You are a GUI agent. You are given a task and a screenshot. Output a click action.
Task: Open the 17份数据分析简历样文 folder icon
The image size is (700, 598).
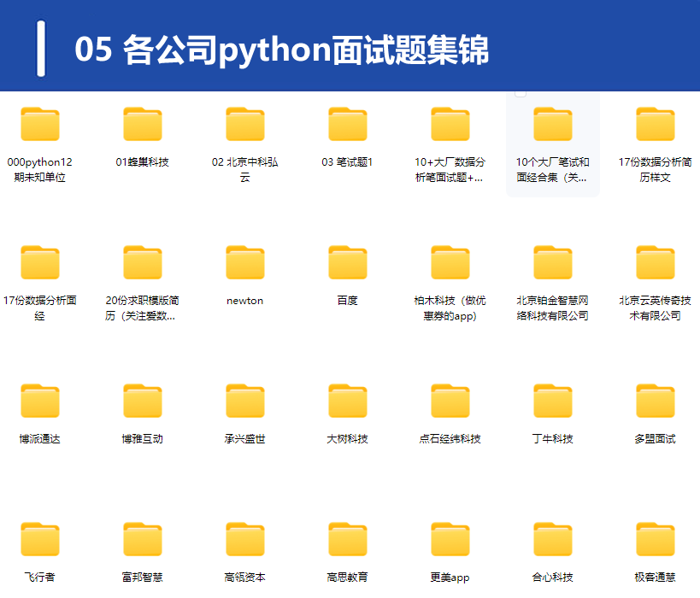pos(656,124)
